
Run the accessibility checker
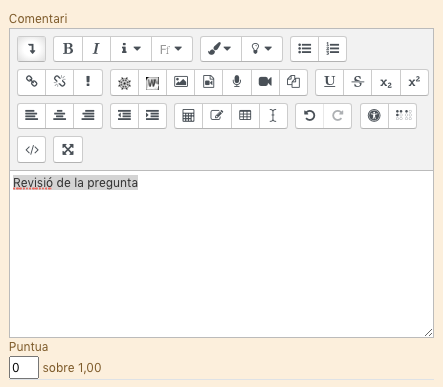pos(374,116)
